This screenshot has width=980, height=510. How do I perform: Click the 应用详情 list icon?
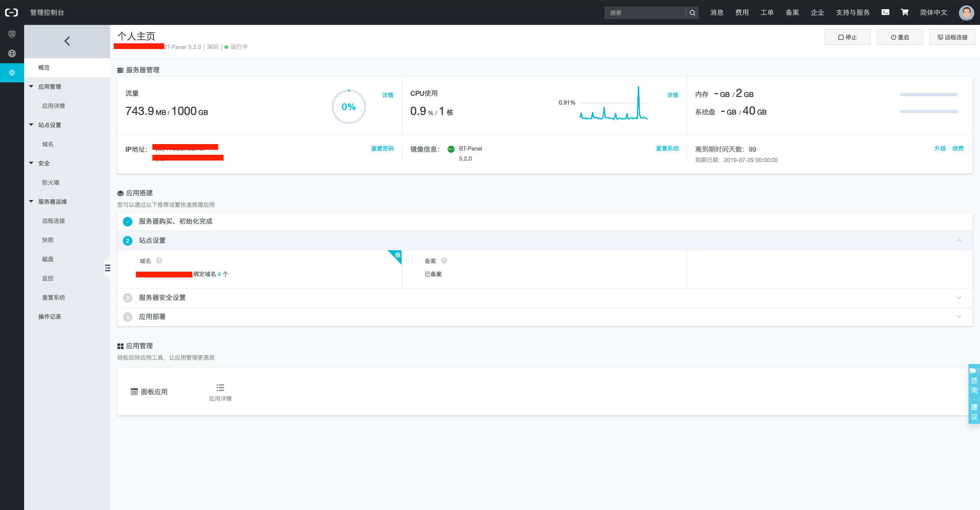coord(220,388)
